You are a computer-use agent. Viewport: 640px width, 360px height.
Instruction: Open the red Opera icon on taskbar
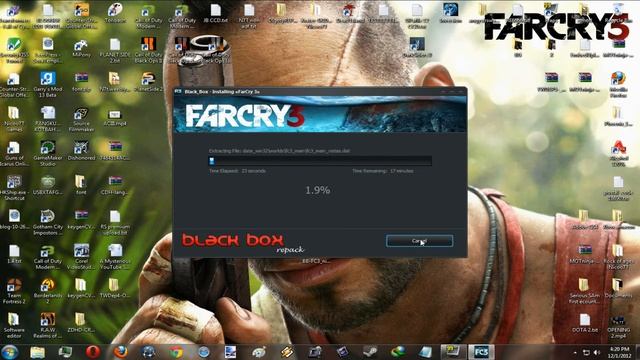pos(93,352)
